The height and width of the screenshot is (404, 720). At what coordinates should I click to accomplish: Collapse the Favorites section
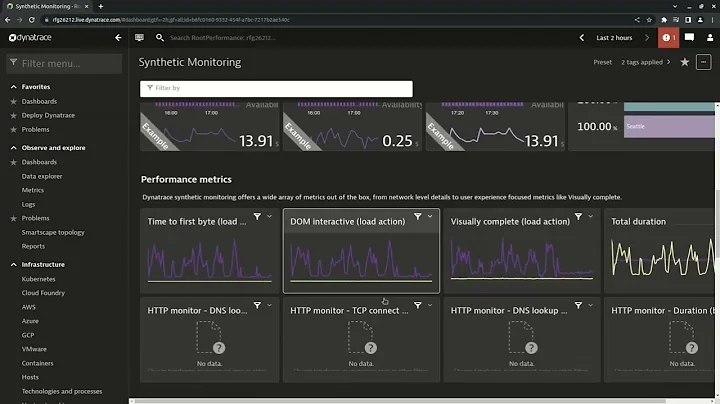(x=13, y=87)
